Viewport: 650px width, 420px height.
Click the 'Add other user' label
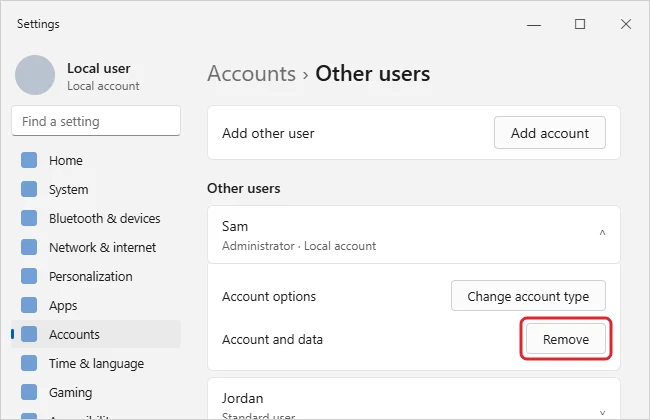[x=268, y=134]
